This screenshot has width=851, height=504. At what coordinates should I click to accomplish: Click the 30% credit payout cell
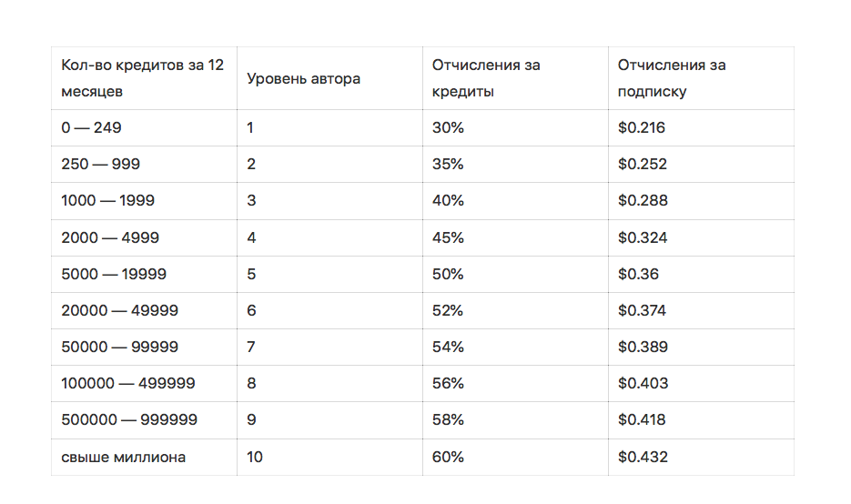(x=515, y=128)
